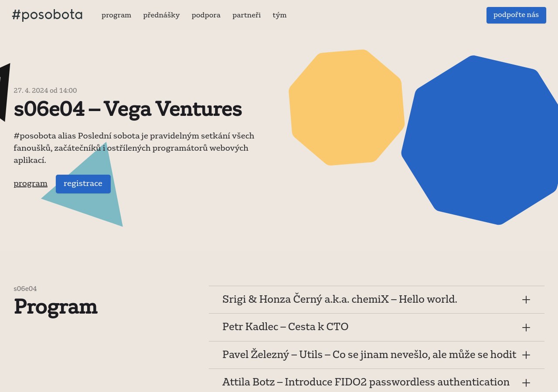This screenshot has height=392, width=558.
Task: Go to přednášky in navigation
Action: pos(161,15)
